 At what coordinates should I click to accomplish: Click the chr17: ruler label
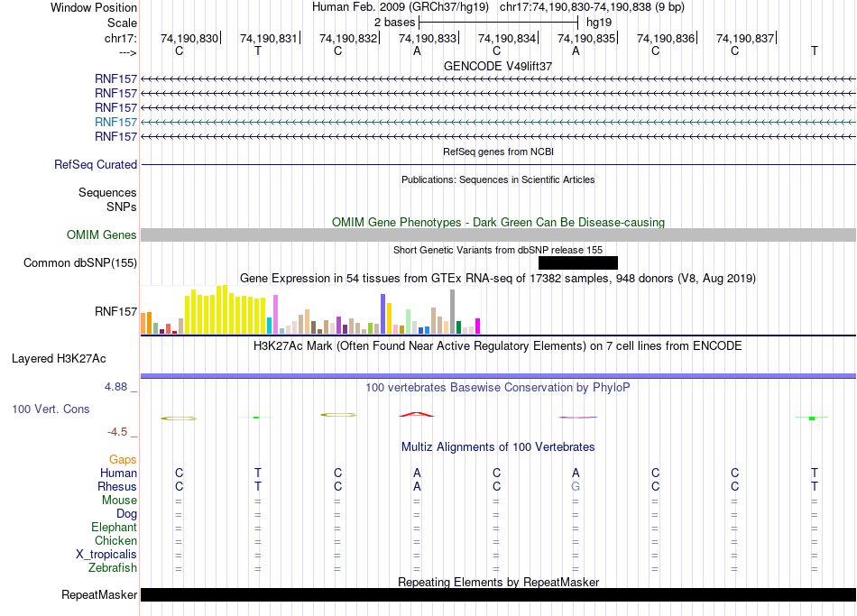(x=121, y=38)
